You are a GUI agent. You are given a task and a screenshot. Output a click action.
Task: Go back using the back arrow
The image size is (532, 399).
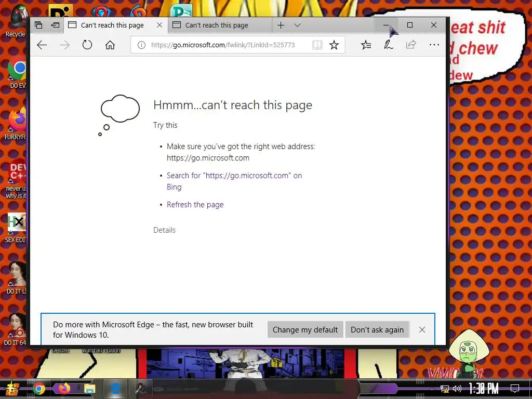tap(42, 45)
